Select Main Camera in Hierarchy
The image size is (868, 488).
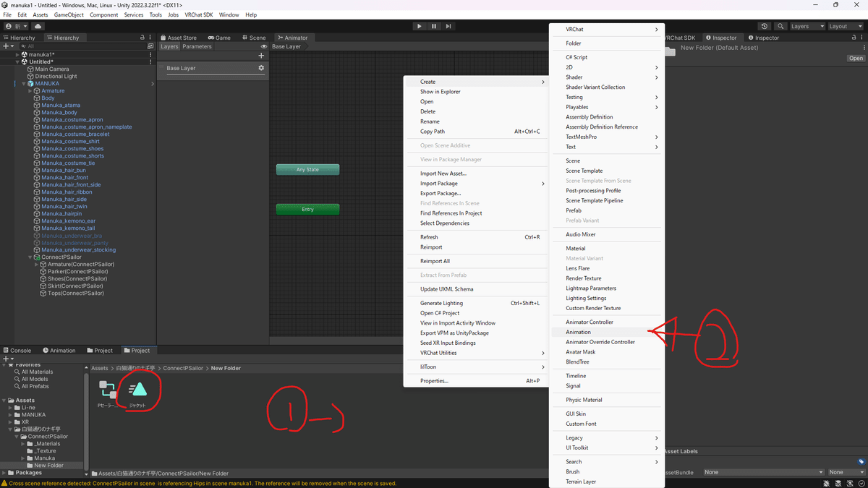(x=52, y=69)
